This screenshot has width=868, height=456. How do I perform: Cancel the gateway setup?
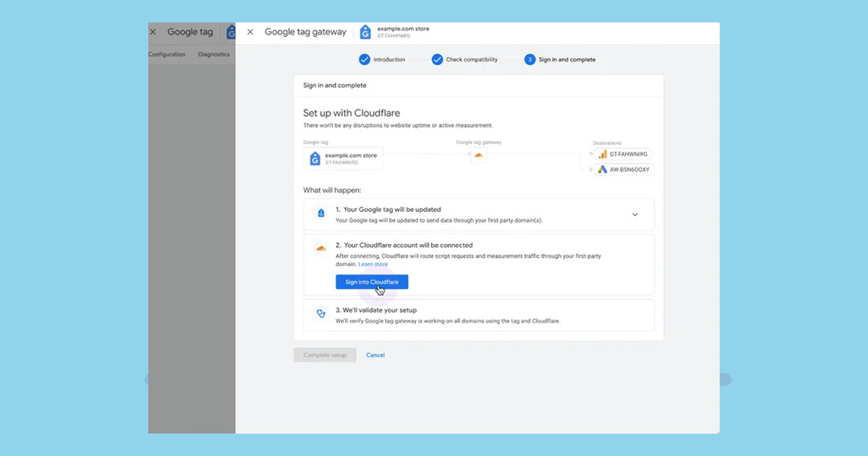[375, 355]
